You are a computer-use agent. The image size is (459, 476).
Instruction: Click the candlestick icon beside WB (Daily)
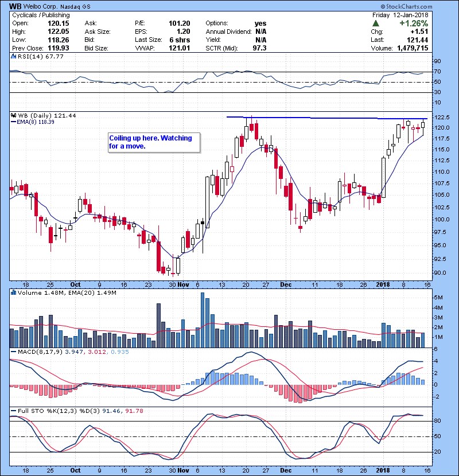coord(13,115)
